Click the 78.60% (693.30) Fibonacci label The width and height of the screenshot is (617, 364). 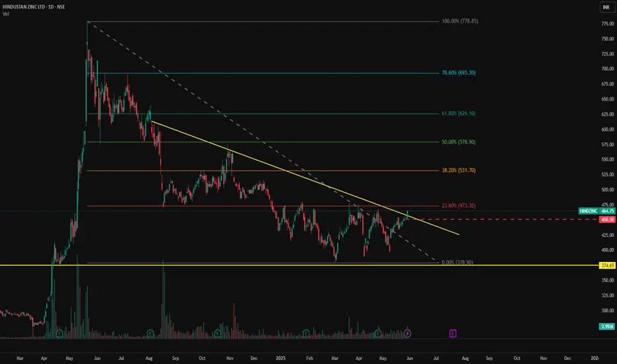(x=458, y=73)
